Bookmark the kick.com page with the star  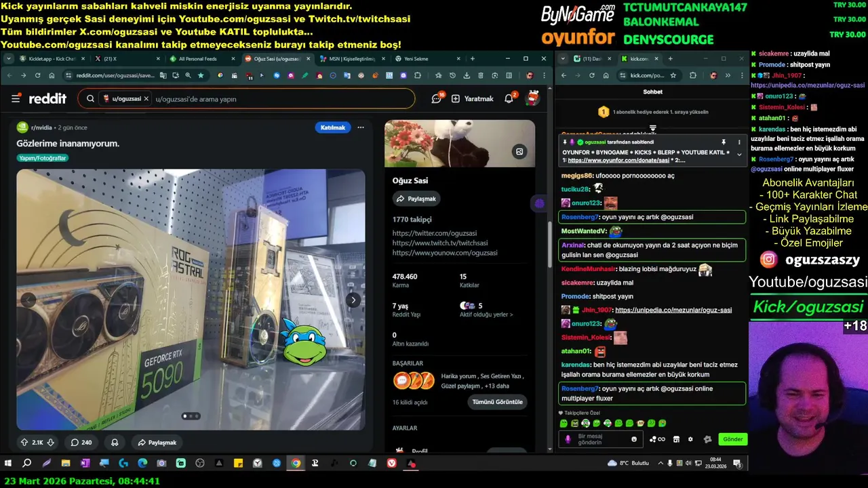673,75
